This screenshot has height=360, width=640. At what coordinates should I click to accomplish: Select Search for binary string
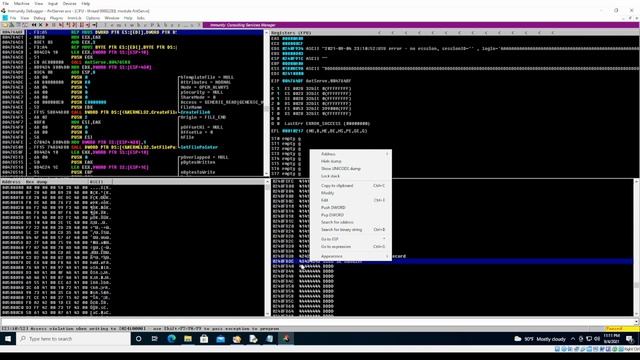click(351, 230)
